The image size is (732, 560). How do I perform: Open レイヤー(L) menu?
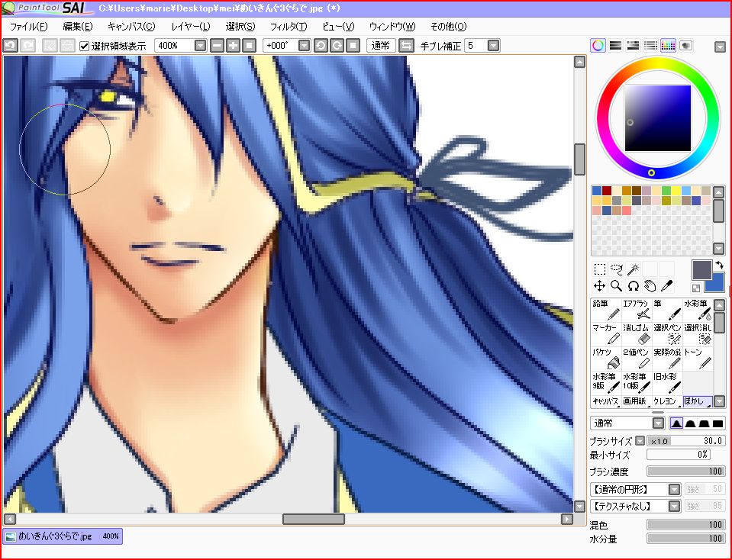(191, 27)
